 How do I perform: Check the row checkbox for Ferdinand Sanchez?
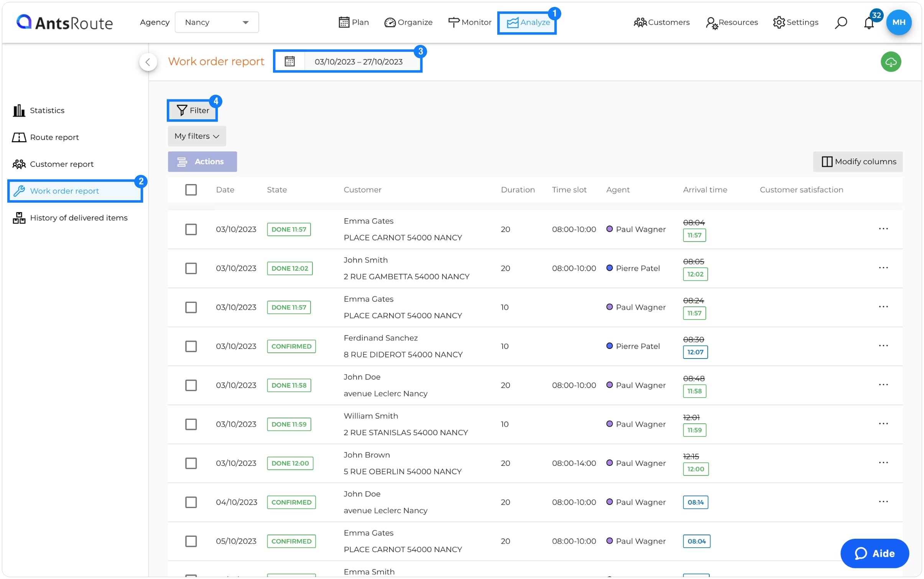[191, 346]
